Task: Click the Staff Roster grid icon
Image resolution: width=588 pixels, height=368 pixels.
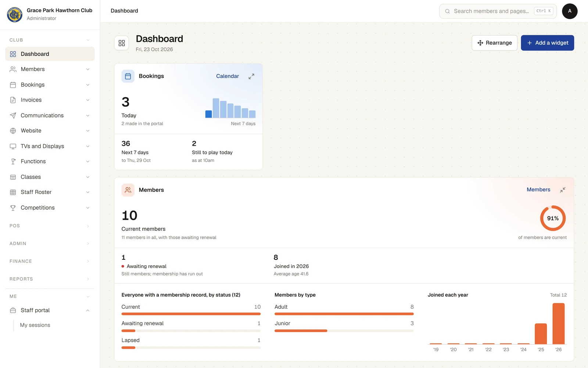Action: (13, 192)
